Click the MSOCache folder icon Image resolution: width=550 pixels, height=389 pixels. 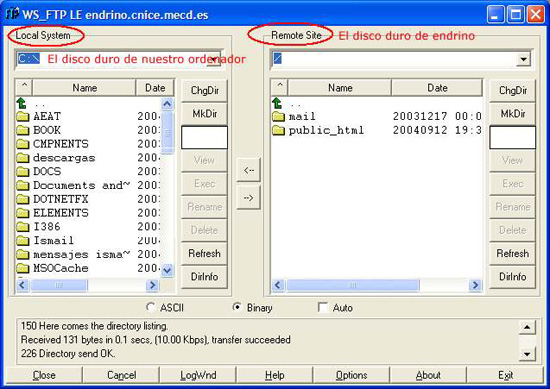click(22, 268)
